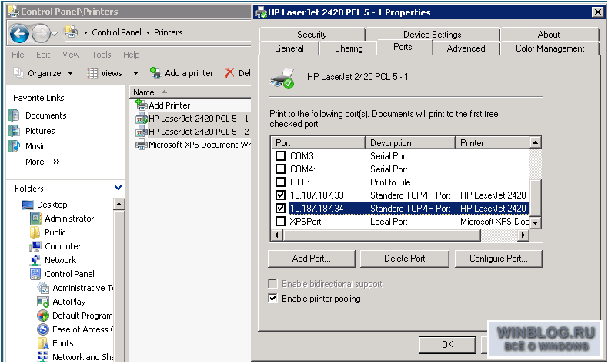Select HP LaserJet 2420 PCL 5 - 2 printer
This screenshot has width=608, height=364.
pos(199,132)
